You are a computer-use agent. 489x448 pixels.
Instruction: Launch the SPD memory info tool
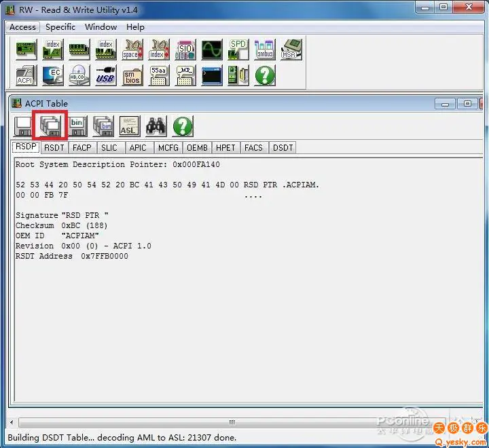tap(238, 50)
